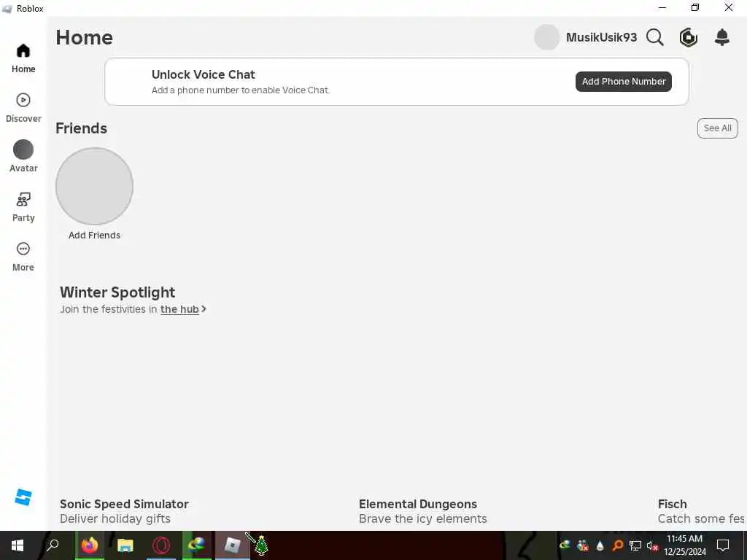Open the Elemental Dungeons game title
Screen dimensions: 747x560
tap(418, 504)
